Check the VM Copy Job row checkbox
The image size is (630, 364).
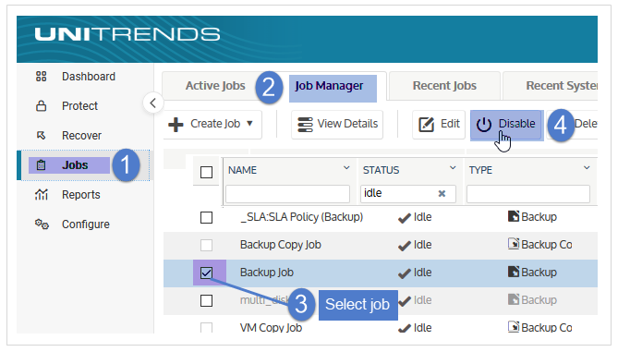click(206, 327)
